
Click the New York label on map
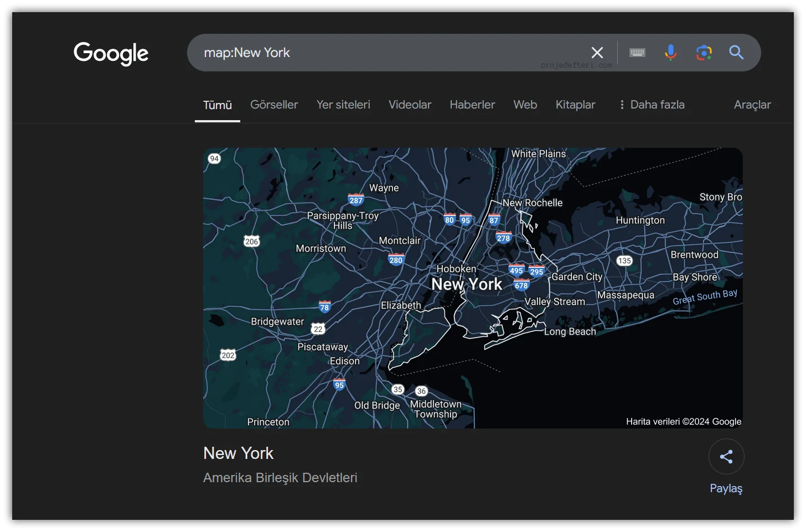(467, 284)
